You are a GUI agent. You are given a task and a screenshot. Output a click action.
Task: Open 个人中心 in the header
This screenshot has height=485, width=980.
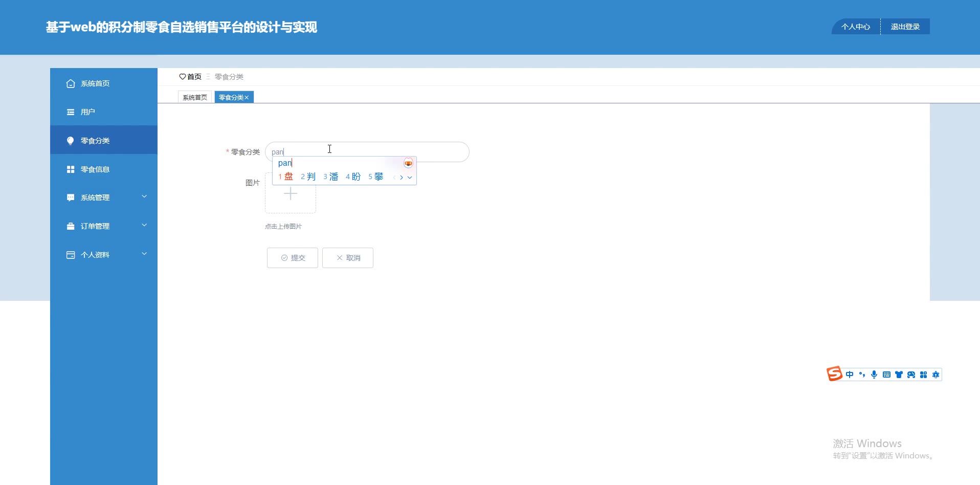tap(856, 27)
